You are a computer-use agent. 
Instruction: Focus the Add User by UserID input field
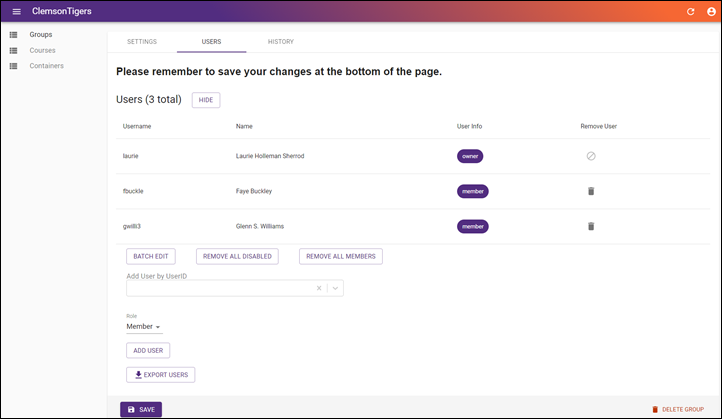[220, 288]
